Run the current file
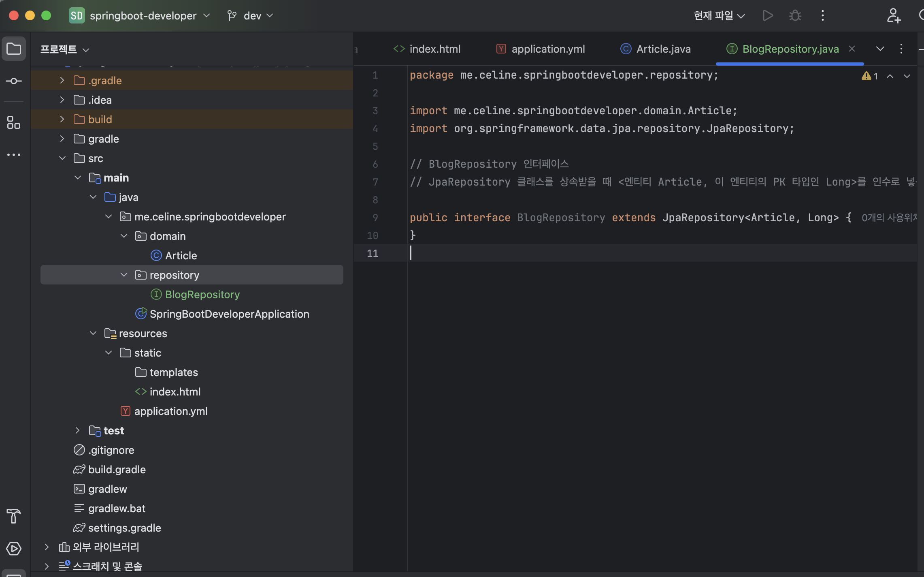The height and width of the screenshot is (577, 924). 768,16
